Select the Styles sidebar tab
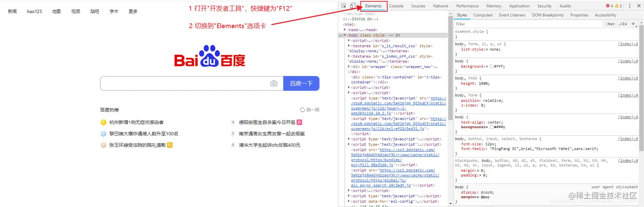Image resolution: width=644 pixels, height=207 pixels. click(x=462, y=15)
